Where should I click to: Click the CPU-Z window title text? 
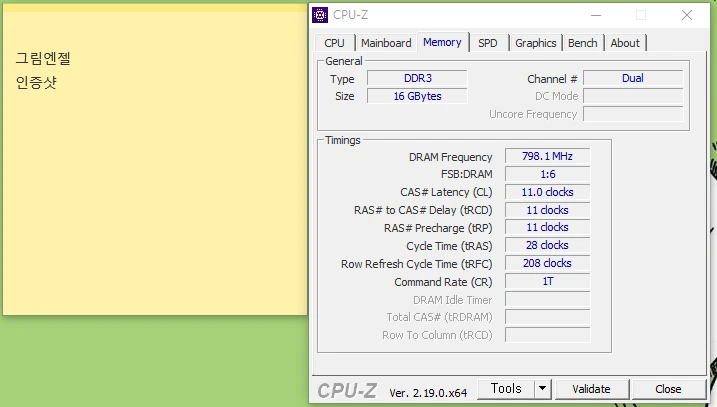[350, 15]
